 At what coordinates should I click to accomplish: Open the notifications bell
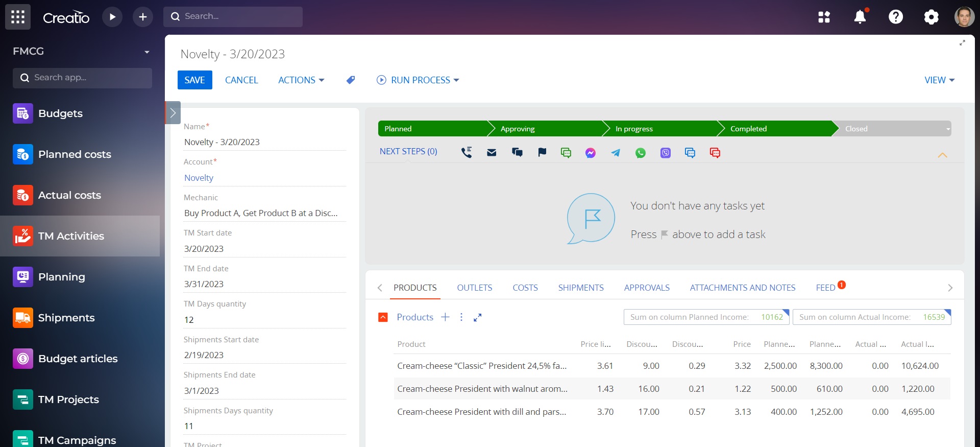[x=860, y=17]
